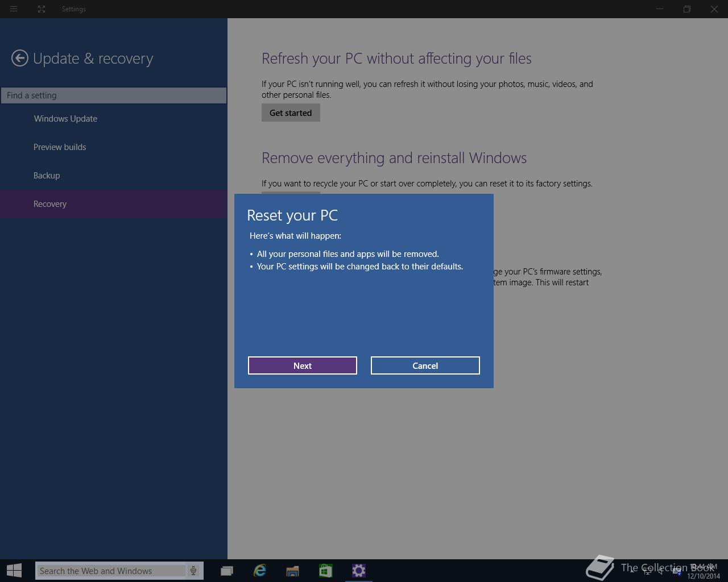
Task: Select the Recovery menu item
Action: coord(114,204)
